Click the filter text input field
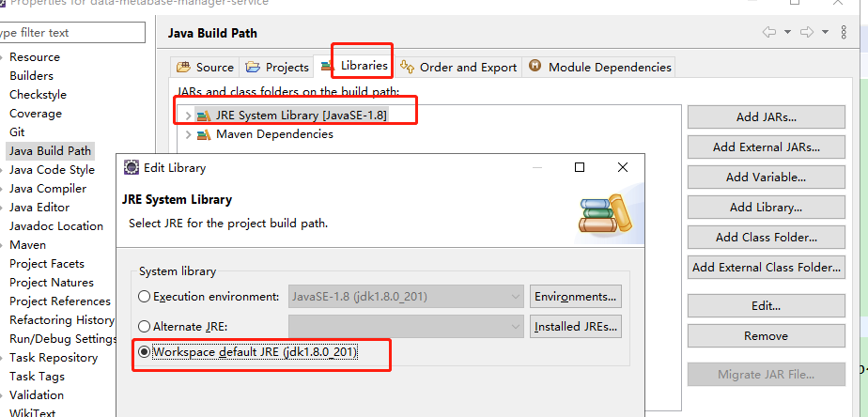 point(72,33)
